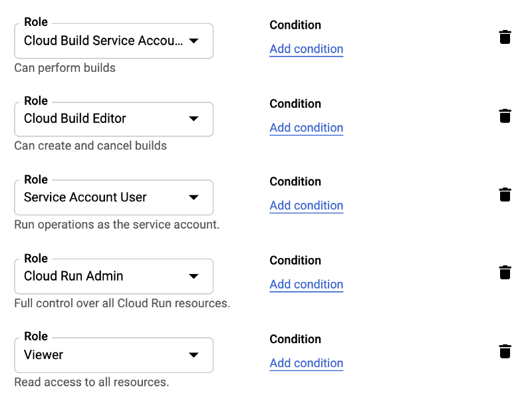Open the Cloud Build Service Account role dropdown

[x=114, y=41]
